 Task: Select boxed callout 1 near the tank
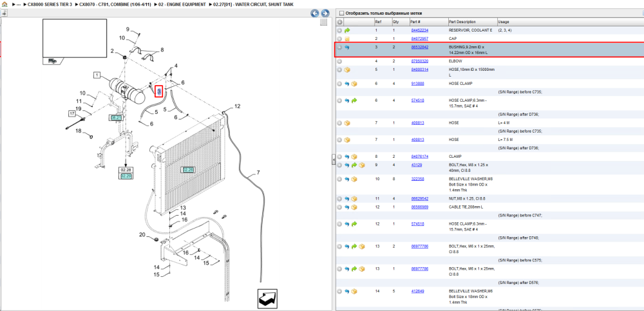click(97, 75)
